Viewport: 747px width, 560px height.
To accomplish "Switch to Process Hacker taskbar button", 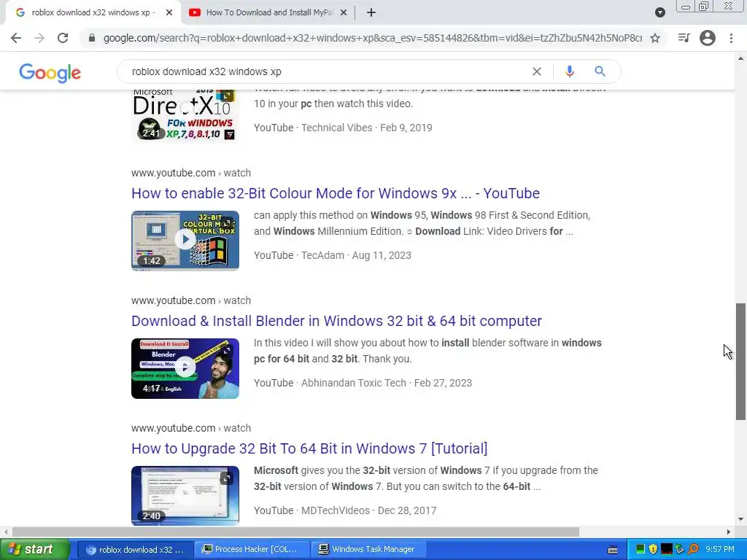I will point(252,550).
